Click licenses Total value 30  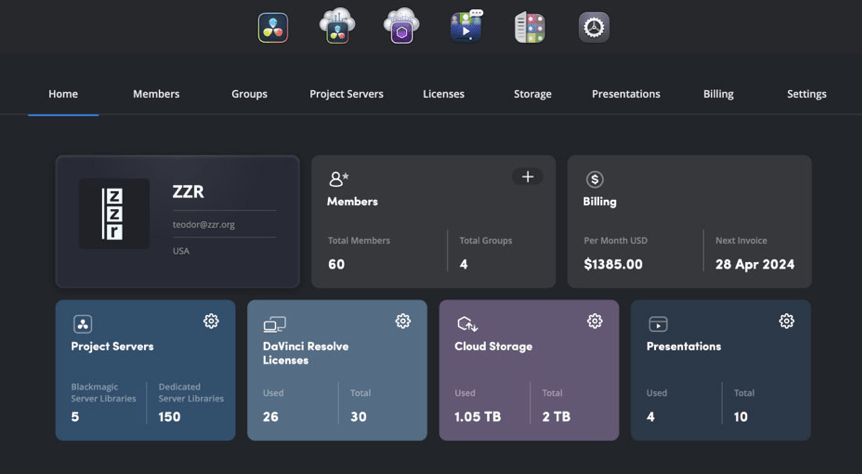pyautogui.click(x=358, y=417)
